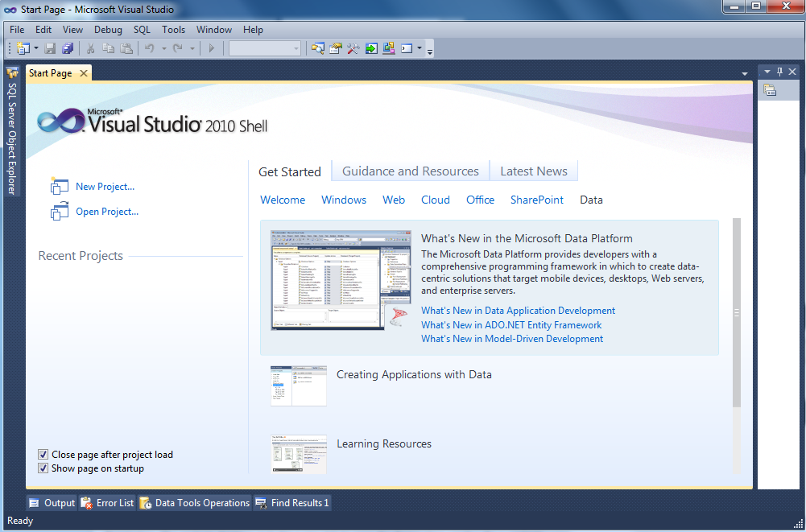The height and width of the screenshot is (532, 806).
Task: Toggle the pin icon on the right panel
Action: (779, 72)
